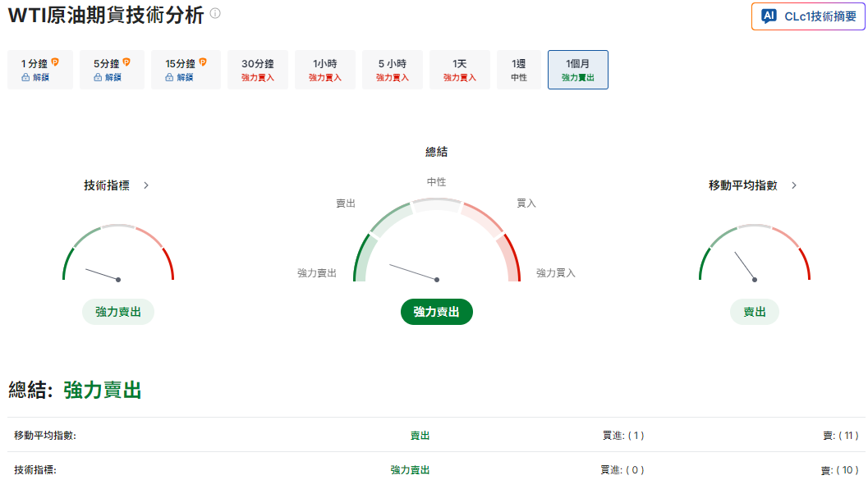Click the P pro badge next to 15分鐘
Image resolution: width=868 pixels, height=480 pixels.
click(x=204, y=62)
